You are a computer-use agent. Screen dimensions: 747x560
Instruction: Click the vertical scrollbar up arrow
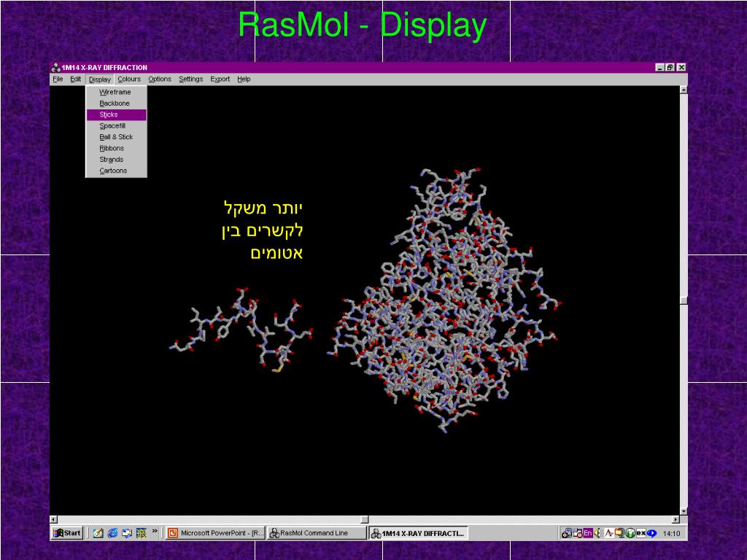click(684, 90)
